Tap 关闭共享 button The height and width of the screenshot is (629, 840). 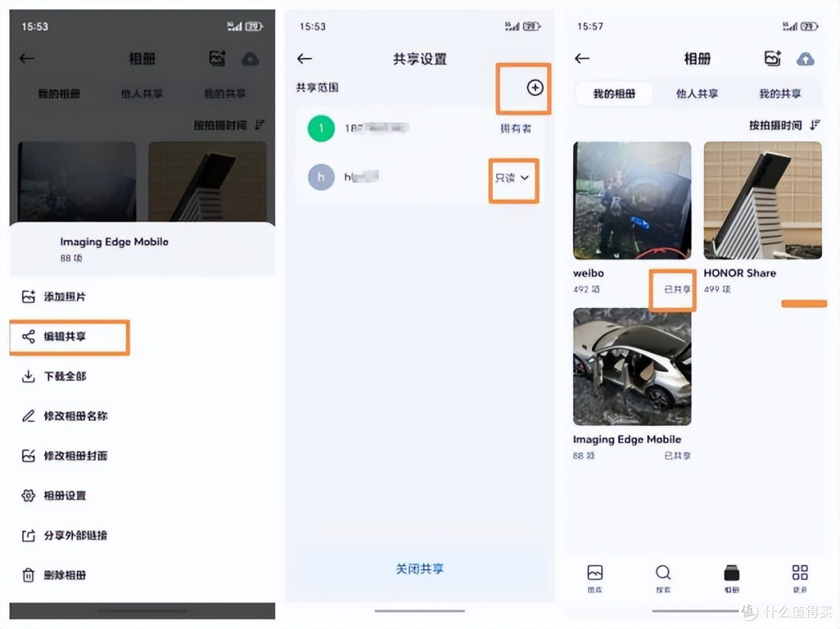[x=419, y=568]
